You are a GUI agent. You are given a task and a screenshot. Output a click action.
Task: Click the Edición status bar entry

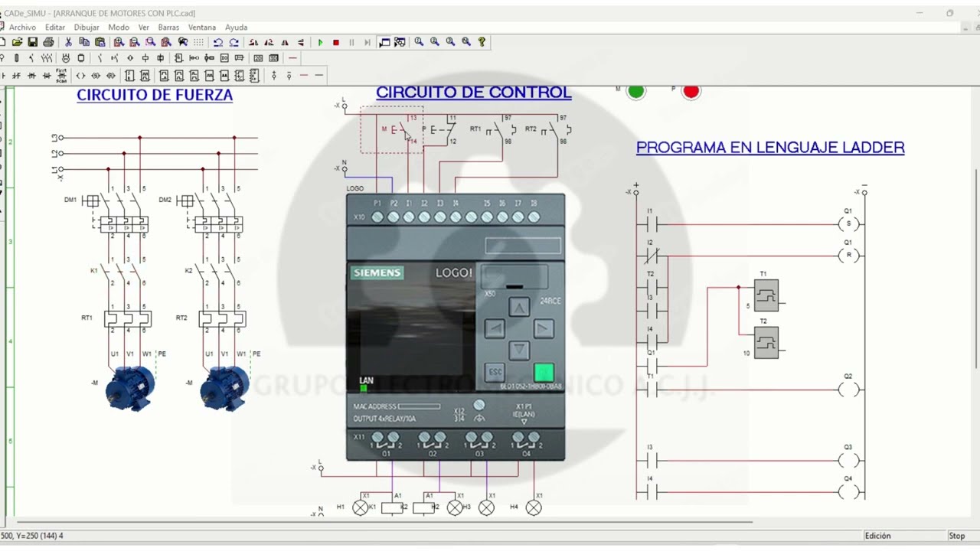coord(877,536)
